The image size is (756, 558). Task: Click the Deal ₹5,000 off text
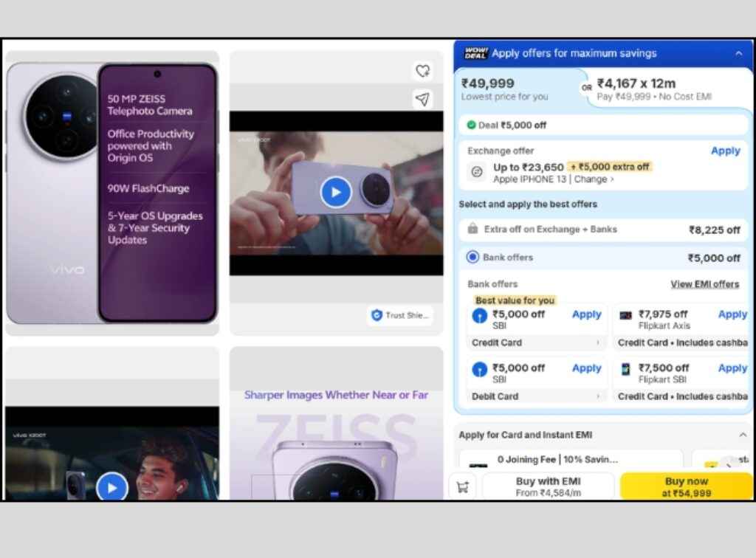(512, 125)
